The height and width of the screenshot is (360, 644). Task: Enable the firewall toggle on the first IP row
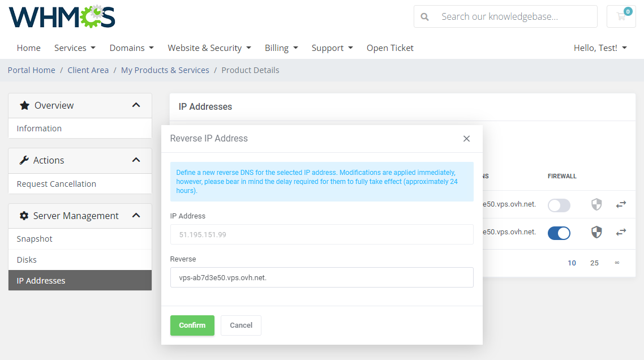[x=559, y=205]
